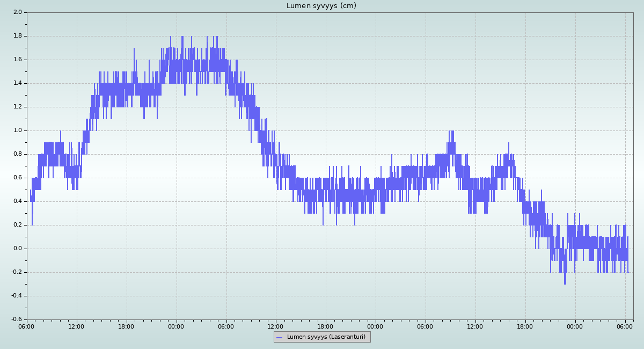The image size is (644, 349).
Task: Click the -0.6 label at the y-axis bottom
Action: click(x=16, y=319)
